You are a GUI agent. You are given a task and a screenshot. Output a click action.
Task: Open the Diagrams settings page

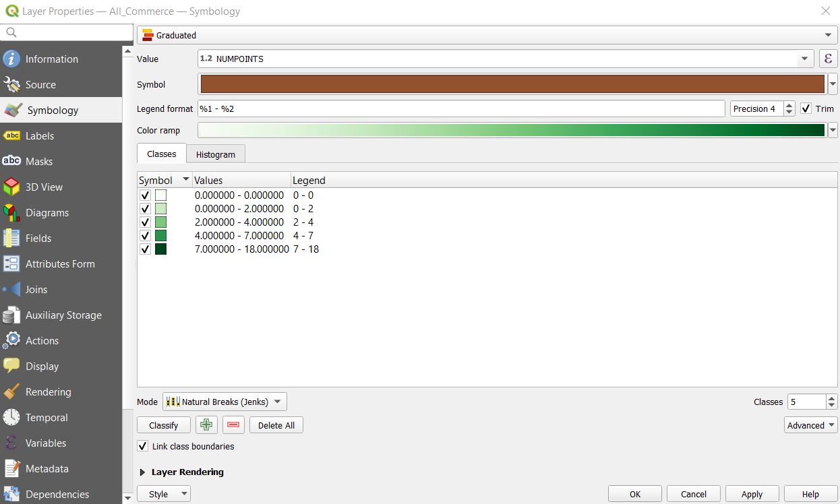pos(47,213)
